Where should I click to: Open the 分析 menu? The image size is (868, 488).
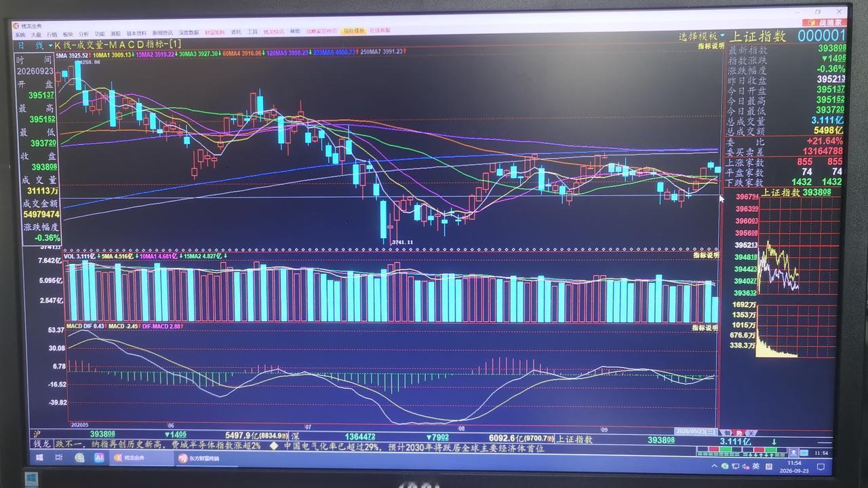(83, 33)
